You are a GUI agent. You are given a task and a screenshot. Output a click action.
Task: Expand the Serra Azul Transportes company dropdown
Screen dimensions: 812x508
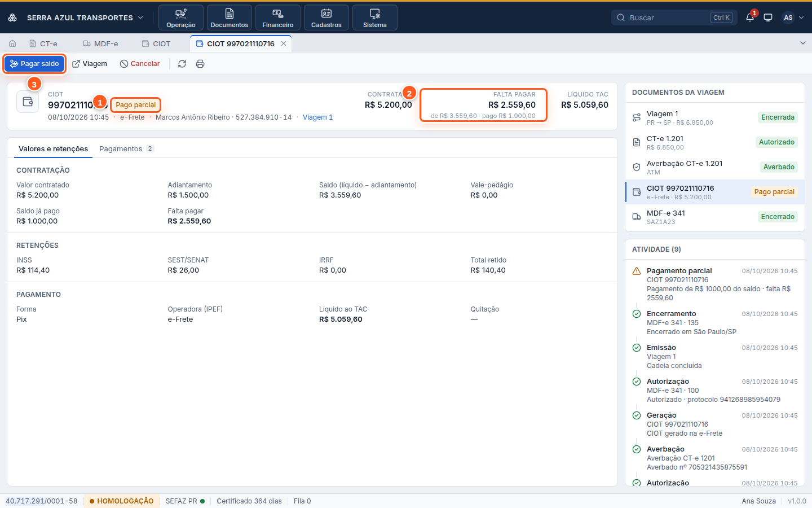coord(85,17)
